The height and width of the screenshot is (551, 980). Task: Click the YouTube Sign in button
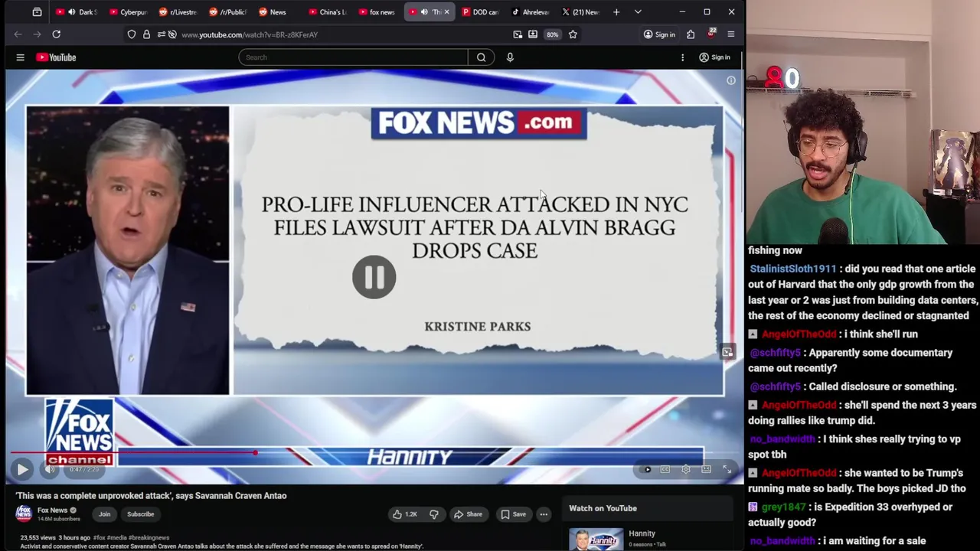click(x=714, y=57)
